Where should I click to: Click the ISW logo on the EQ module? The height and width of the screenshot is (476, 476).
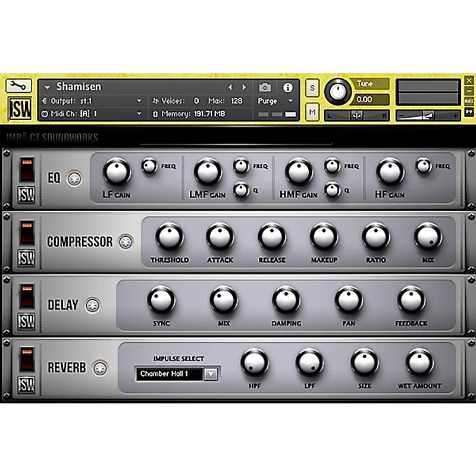tap(26, 195)
